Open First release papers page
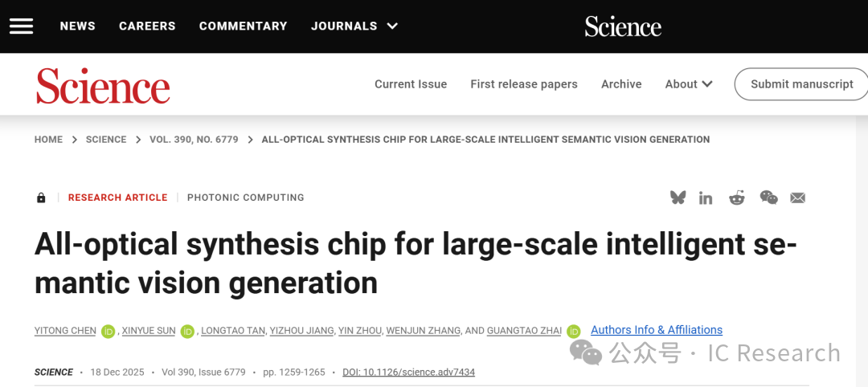The height and width of the screenshot is (387, 868). coord(524,84)
